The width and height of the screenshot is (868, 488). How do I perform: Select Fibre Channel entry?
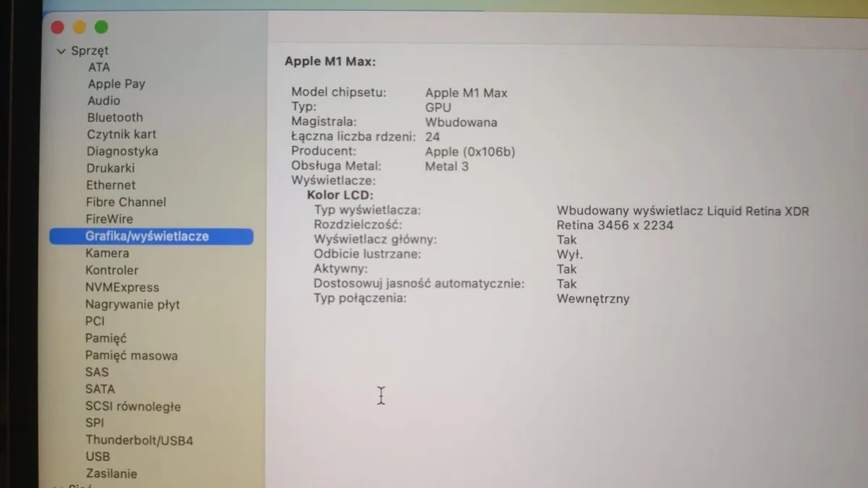[126, 202]
